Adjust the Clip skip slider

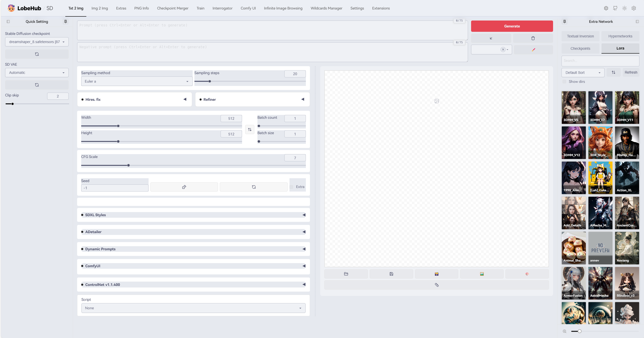click(x=12, y=104)
